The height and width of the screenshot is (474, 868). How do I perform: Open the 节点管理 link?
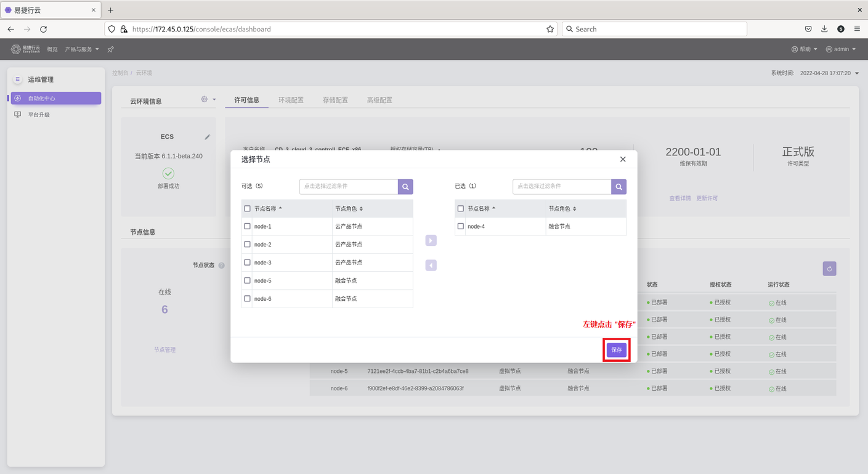(164, 349)
